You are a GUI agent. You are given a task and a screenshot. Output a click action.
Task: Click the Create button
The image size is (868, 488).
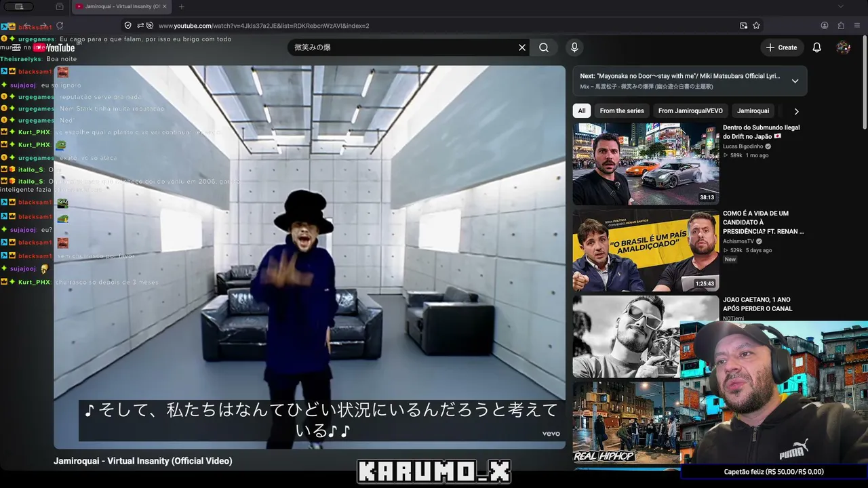click(781, 47)
